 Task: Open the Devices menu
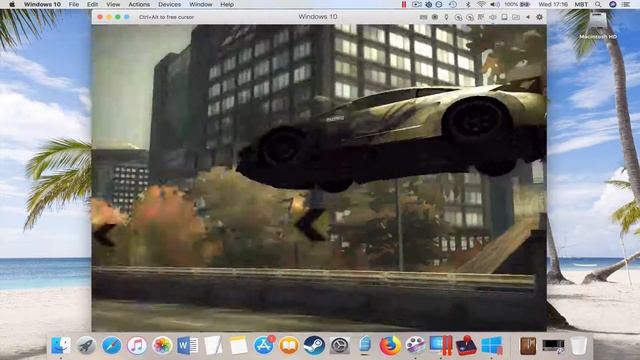tap(169, 4)
